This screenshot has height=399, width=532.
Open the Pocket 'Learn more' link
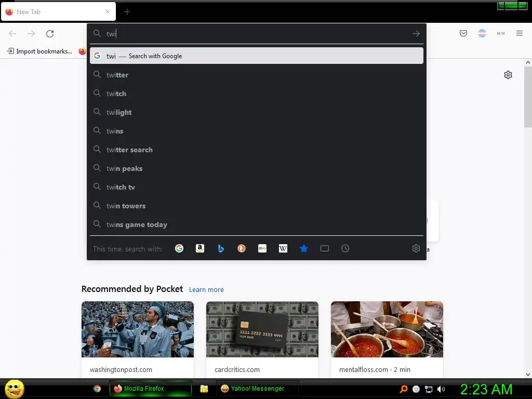pos(206,289)
